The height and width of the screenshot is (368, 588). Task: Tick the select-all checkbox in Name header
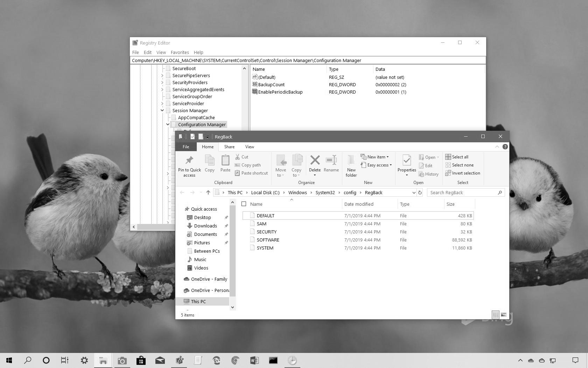pyautogui.click(x=244, y=204)
